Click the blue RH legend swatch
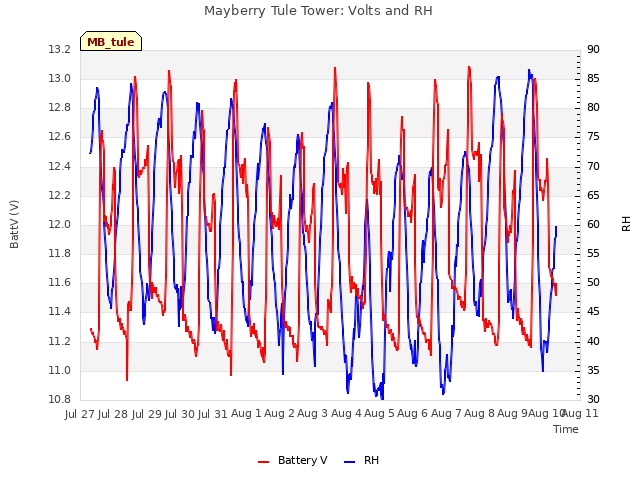 coord(350,462)
